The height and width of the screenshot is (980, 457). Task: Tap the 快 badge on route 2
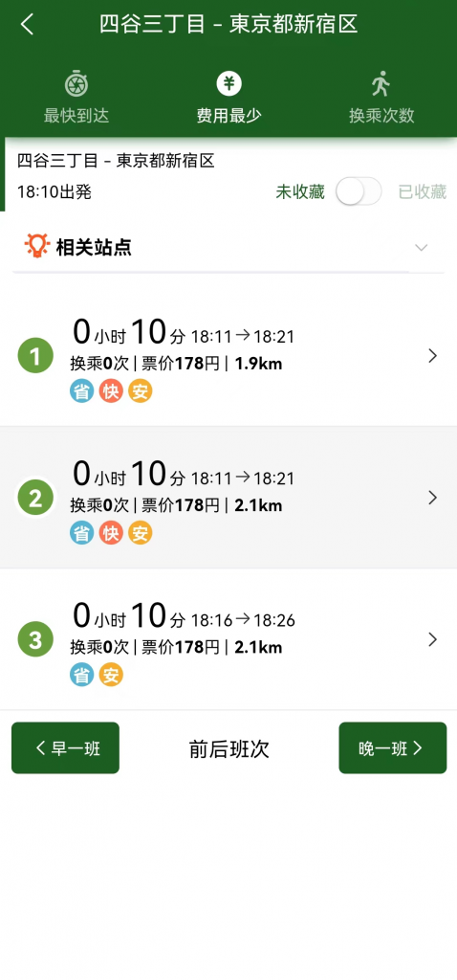pyautogui.click(x=111, y=533)
